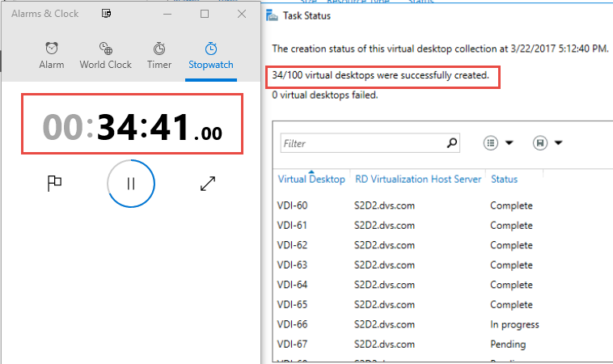The width and height of the screenshot is (613, 364).
Task: Click the Filter input field
Action: point(370,143)
